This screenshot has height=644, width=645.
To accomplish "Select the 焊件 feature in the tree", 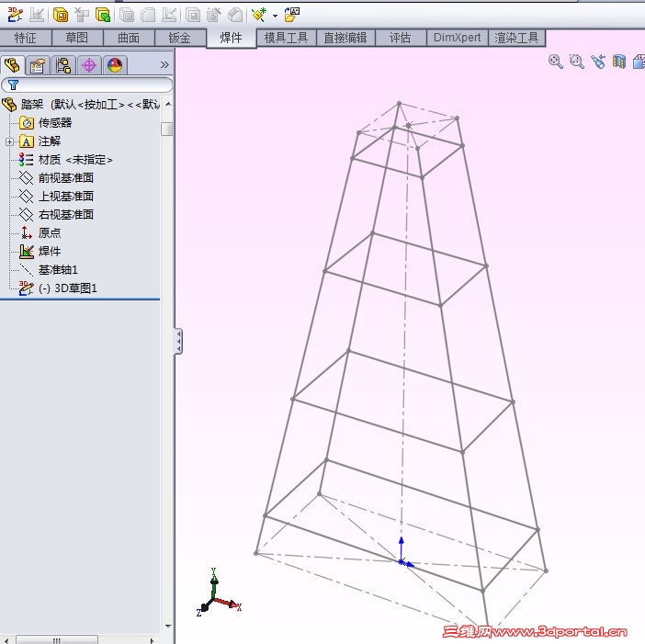I will (x=40, y=252).
